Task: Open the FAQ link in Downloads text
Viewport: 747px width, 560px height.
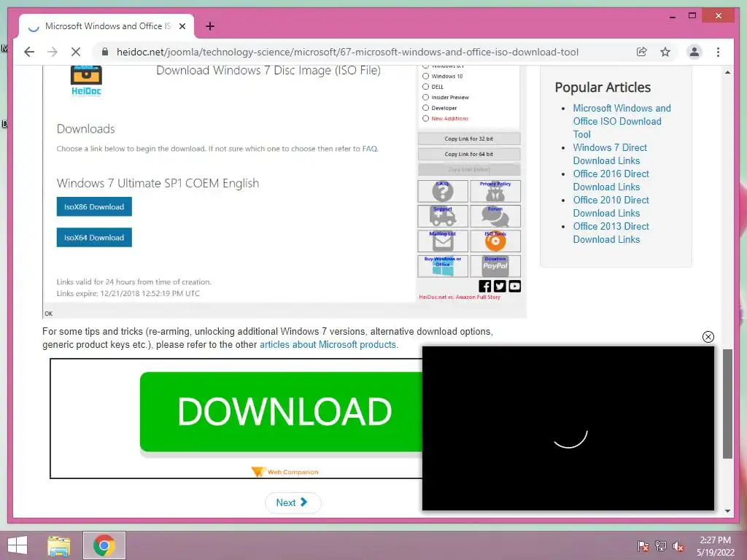Action: [x=370, y=149]
